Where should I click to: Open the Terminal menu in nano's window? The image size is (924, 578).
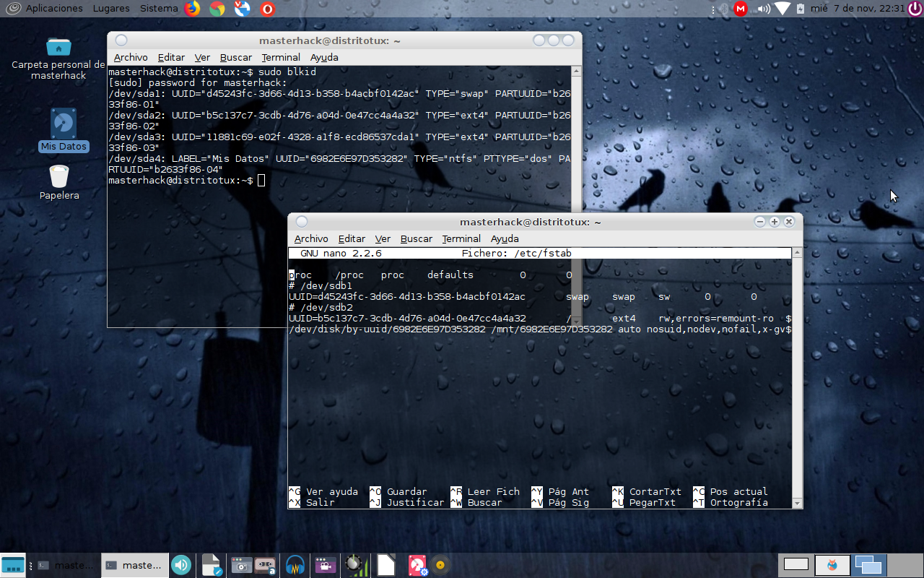point(461,238)
